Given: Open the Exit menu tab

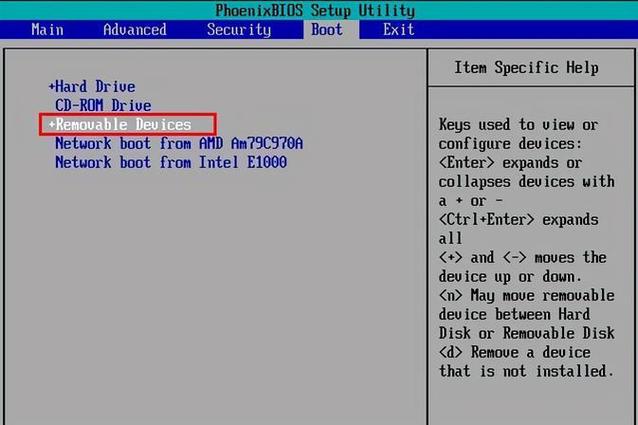Looking at the screenshot, I should pyautogui.click(x=398, y=29).
